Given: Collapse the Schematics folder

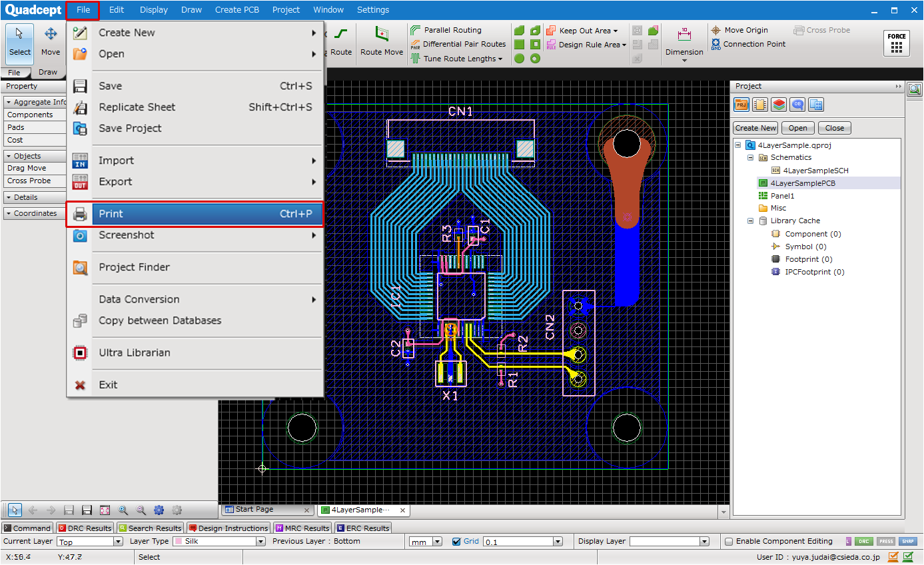Looking at the screenshot, I should [x=750, y=158].
